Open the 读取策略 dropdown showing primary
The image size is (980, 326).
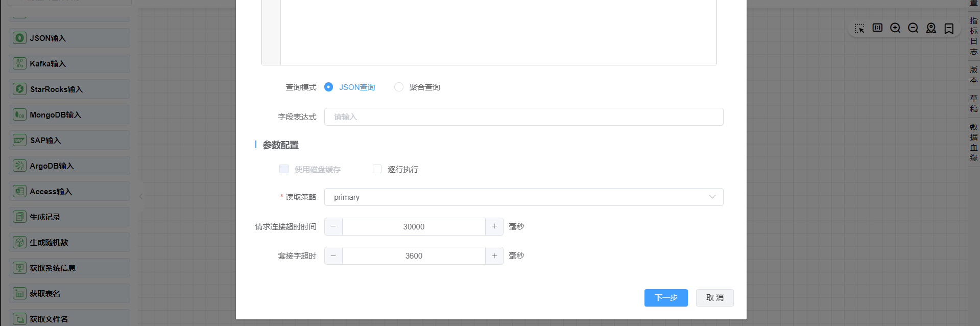pyautogui.click(x=523, y=197)
